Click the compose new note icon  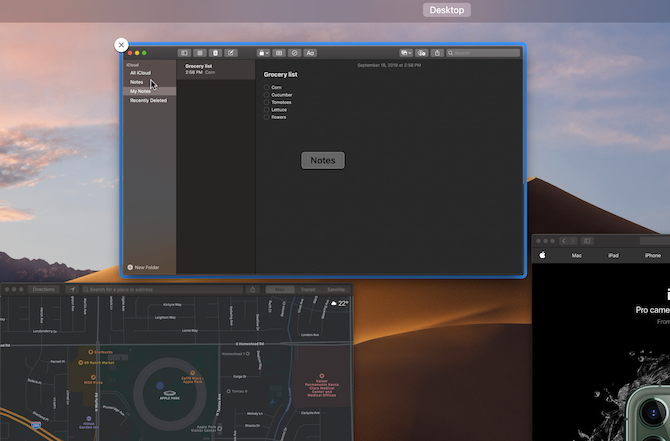tap(231, 52)
